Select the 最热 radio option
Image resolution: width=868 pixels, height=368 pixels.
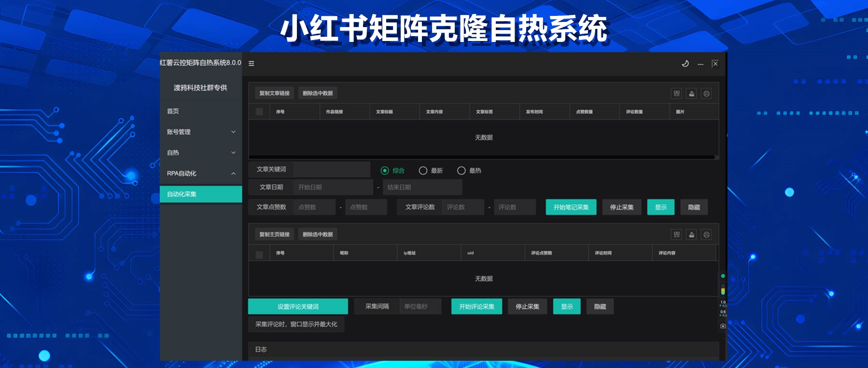tap(461, 171)
